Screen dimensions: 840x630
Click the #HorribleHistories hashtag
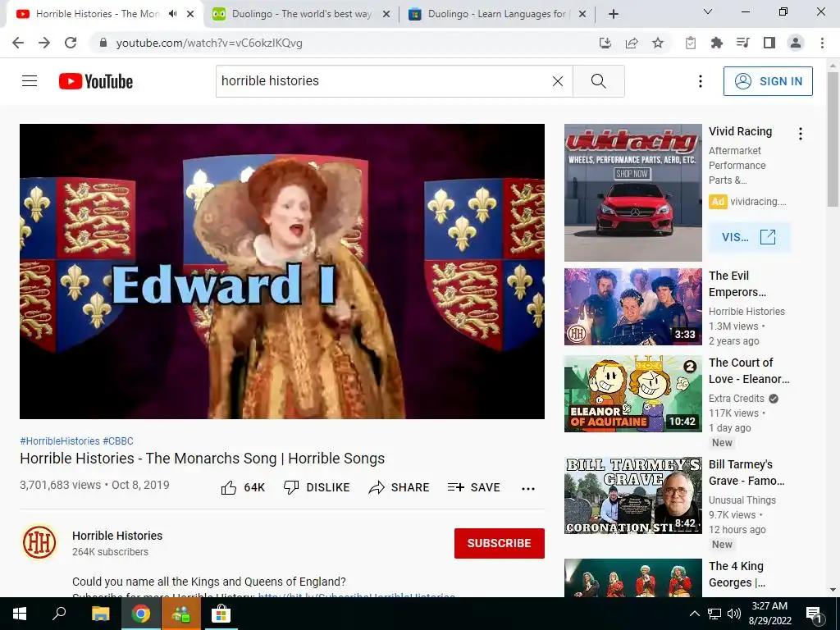(59, 441)
